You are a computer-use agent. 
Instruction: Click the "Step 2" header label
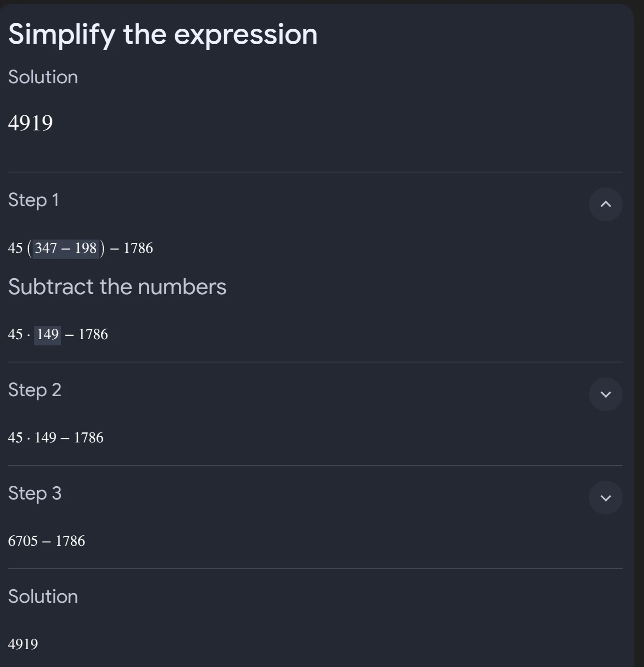[x=35, y=390]
